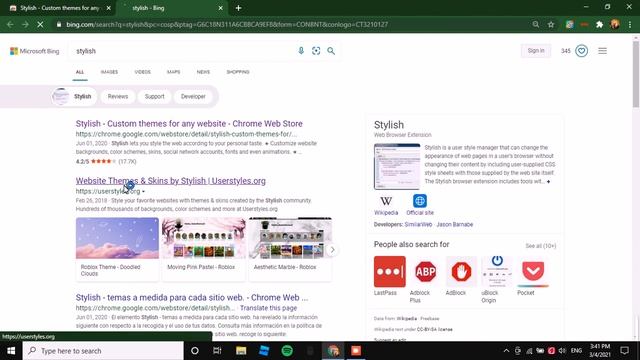Open a new browser tab

[238, 8]
